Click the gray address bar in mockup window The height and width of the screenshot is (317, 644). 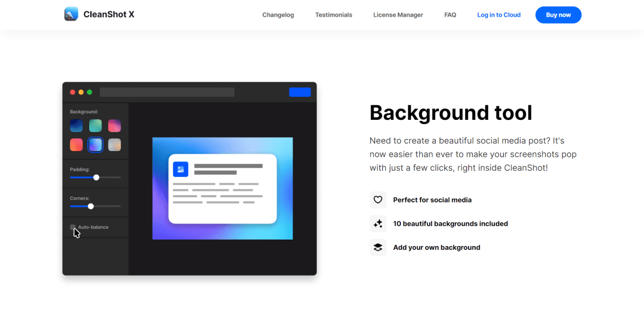[167, 92]
